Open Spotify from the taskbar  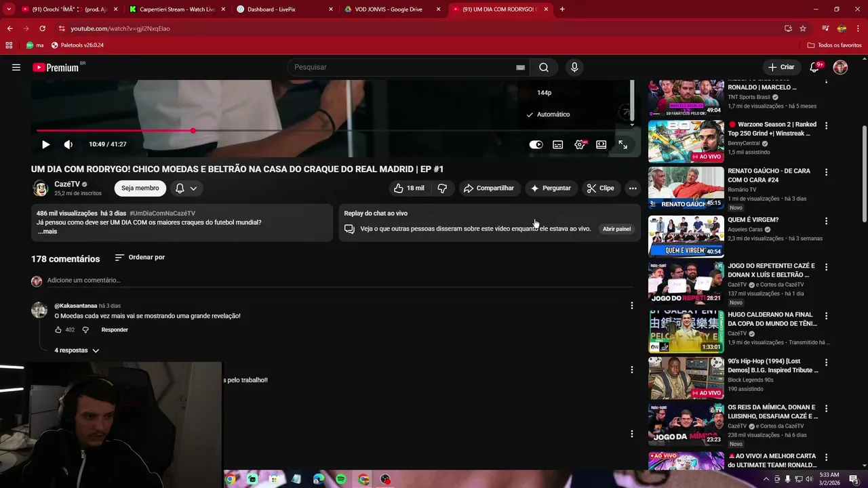(x=340, y=479)
